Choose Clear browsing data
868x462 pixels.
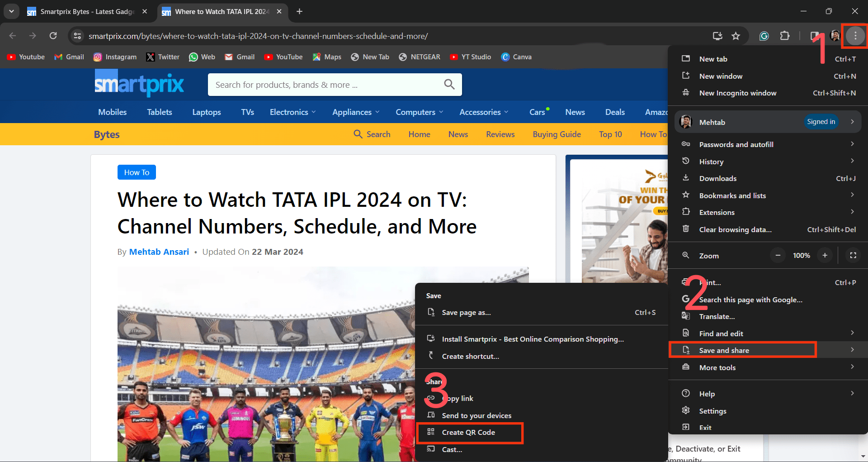click(769, 229)
